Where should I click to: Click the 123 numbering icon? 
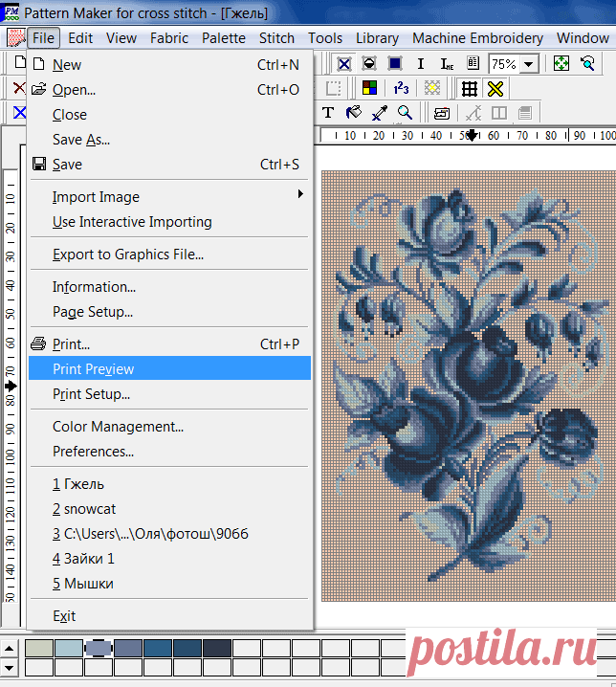pos(402,89)
